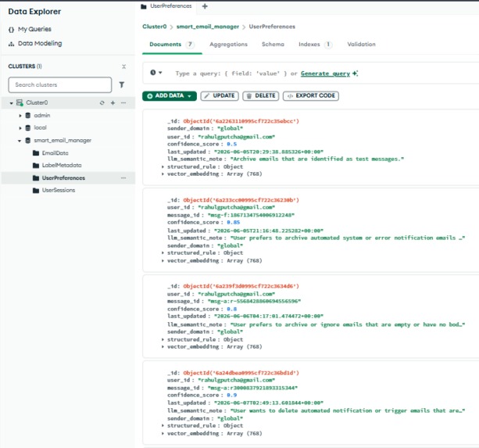The height and width of the screenshot is (448, 479).
Task: Switch to the Indexes tab
Action: pyautogui.click(x=315, y=45)
